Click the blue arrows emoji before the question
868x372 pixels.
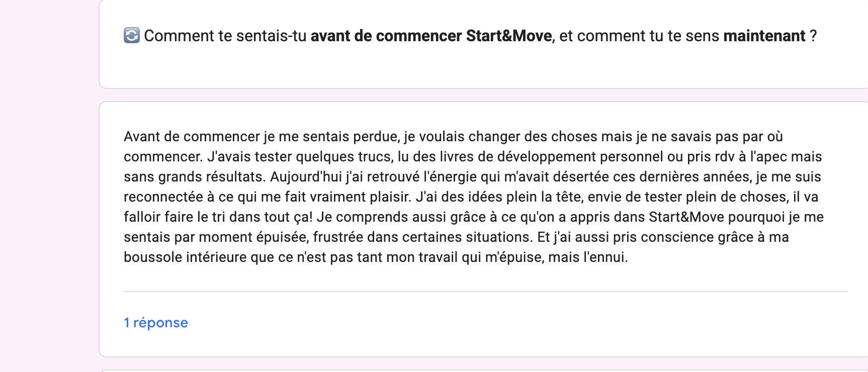[132, 36]
